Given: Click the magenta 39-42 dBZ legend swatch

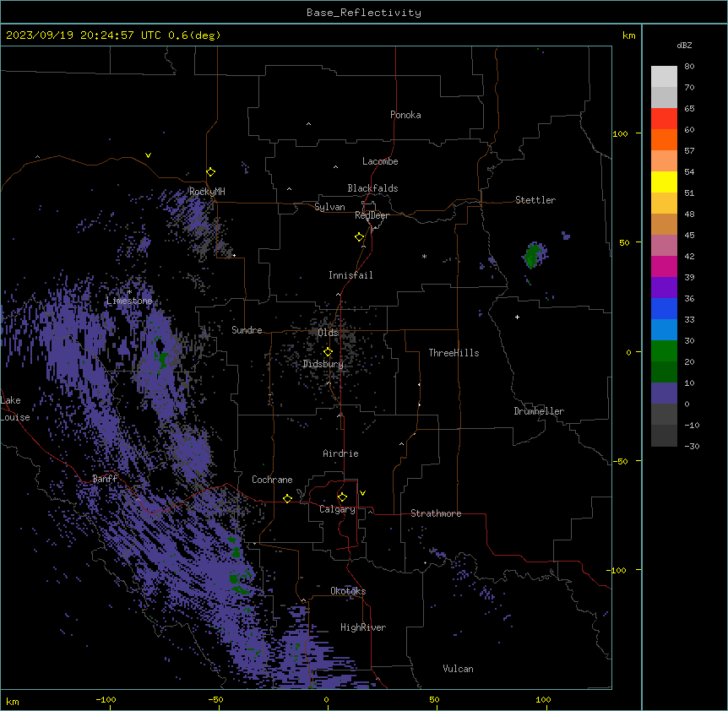Looking at the screenshot, I should (664, 267).
